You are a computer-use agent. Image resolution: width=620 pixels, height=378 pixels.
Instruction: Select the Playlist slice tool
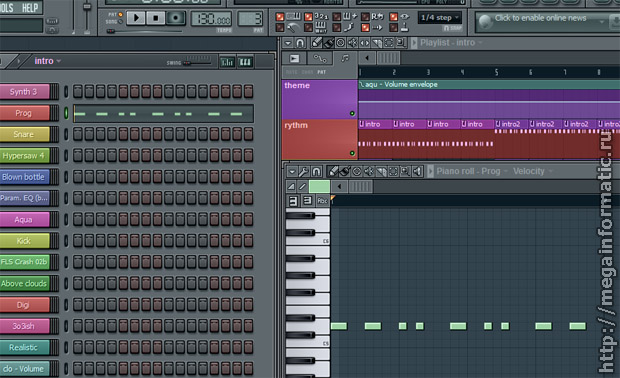[376, 42]
